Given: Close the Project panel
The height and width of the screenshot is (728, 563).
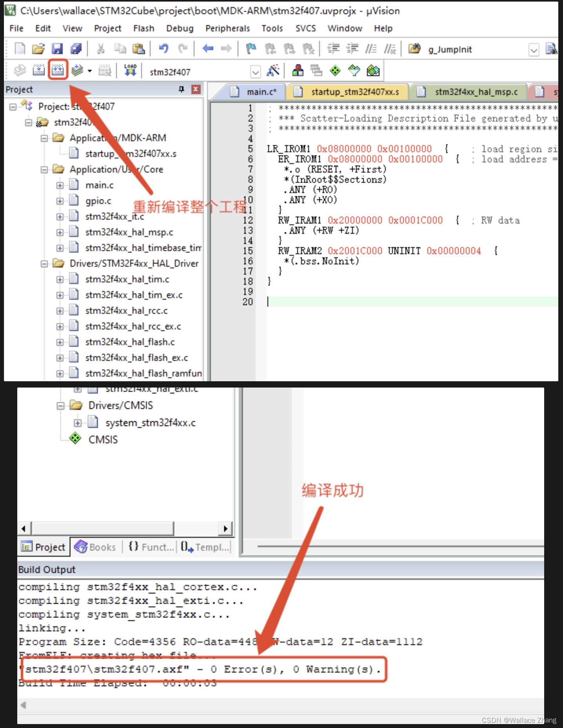Looking at the screenshot, I should click(x=196, y=89).
